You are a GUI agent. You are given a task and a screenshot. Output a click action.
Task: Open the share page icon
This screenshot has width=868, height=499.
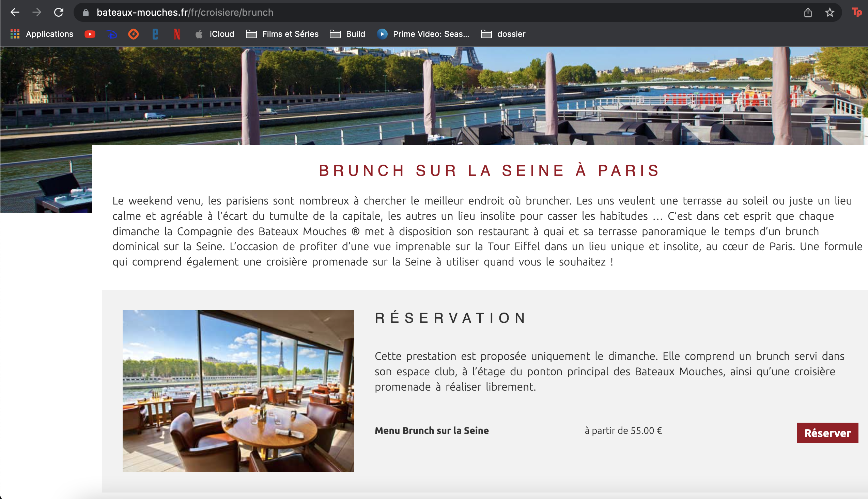coord(808,13)
